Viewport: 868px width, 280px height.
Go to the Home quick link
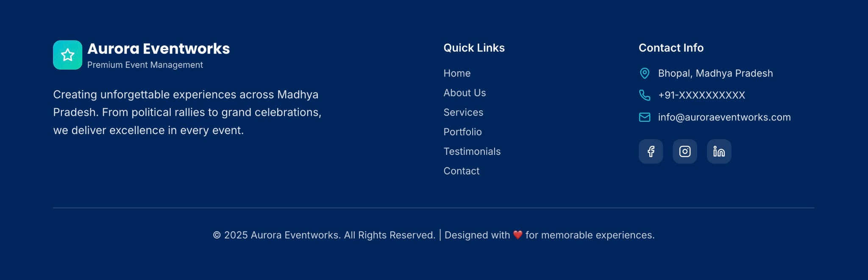click(457, 73)
